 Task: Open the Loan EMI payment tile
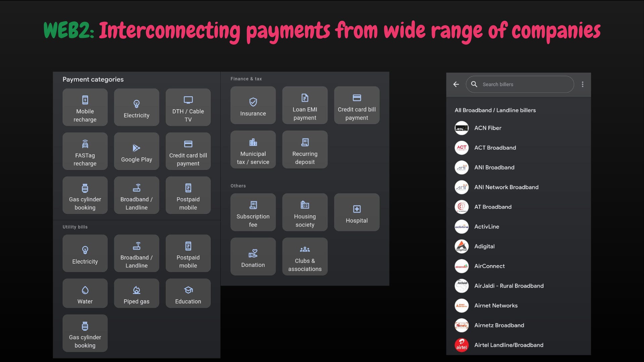click(305, 105)
